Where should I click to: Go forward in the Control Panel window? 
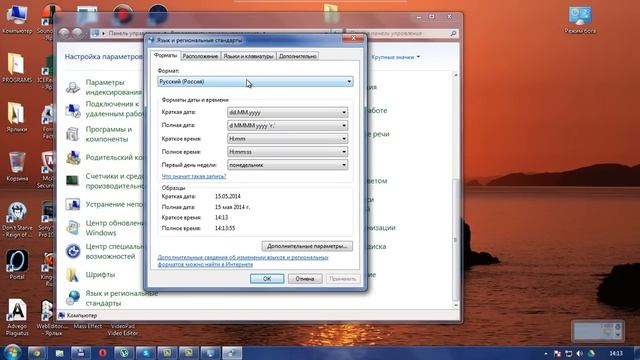(x=77, y=33)
